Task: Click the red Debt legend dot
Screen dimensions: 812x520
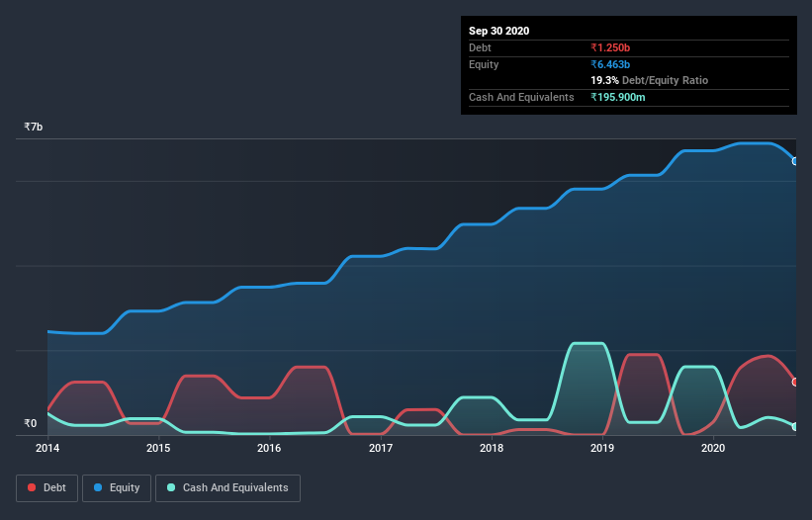Action: click(x=32, y=487)
